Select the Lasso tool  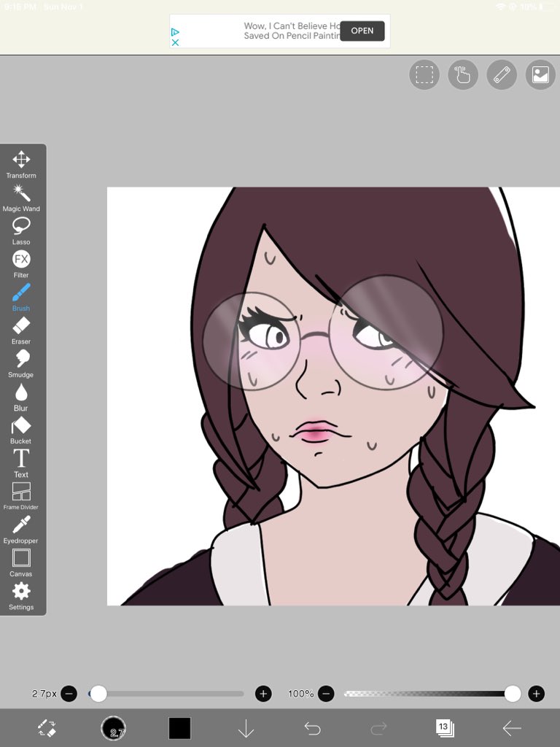pos(21,231)
